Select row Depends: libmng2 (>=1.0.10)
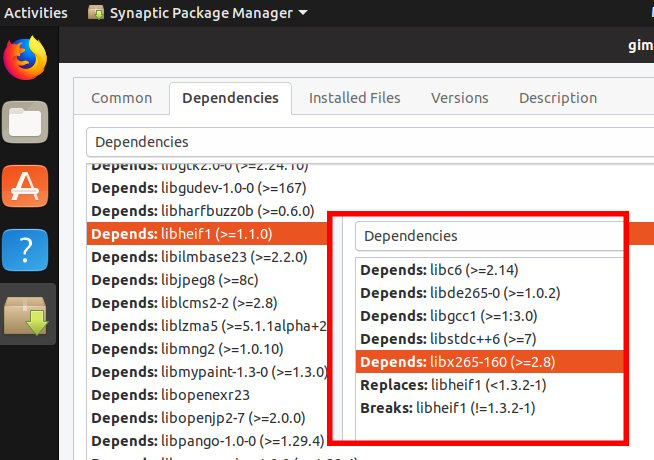 coord(207,349)
